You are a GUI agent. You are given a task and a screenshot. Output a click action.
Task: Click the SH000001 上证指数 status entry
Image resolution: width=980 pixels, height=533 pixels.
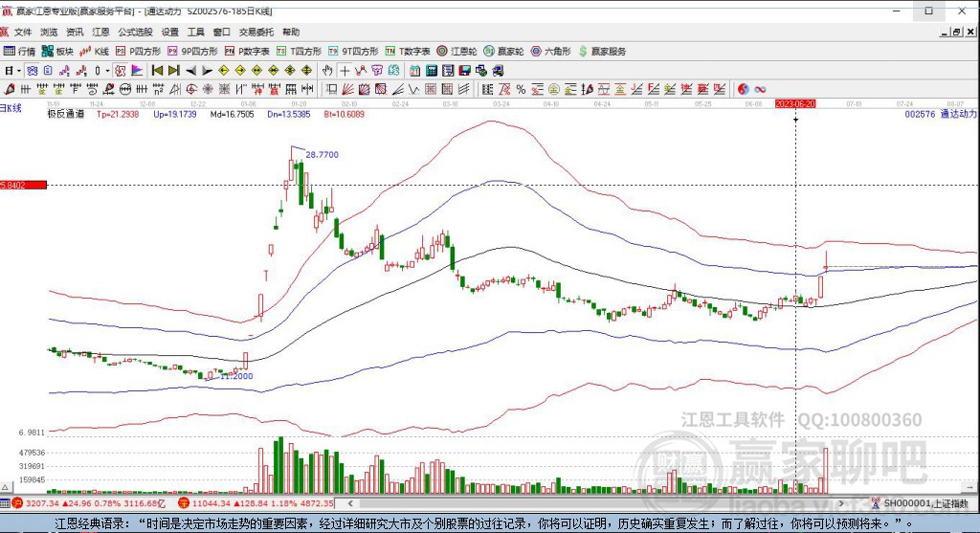(925, 503)
